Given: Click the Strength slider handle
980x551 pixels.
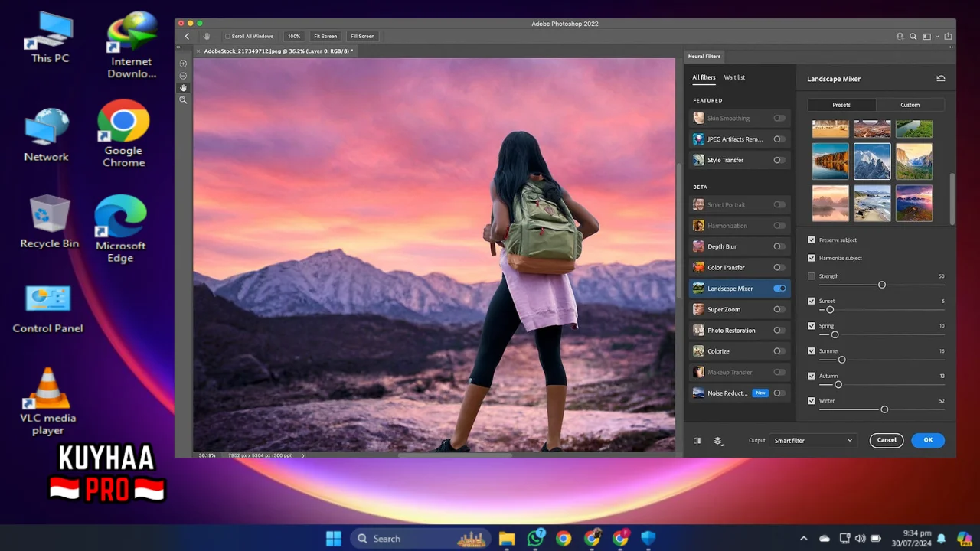Looking at the screenshot, I should click(882, 285).
